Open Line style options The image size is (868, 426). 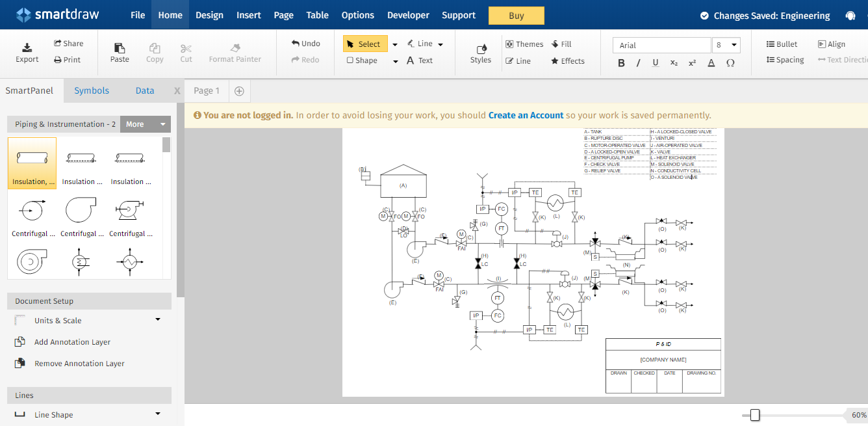518,61
